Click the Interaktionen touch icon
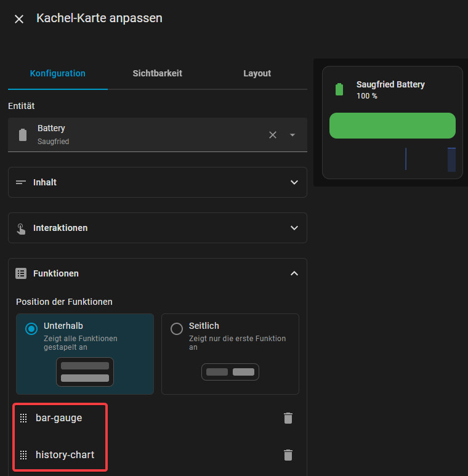This screenshot has width=468, height=476. 21,229
